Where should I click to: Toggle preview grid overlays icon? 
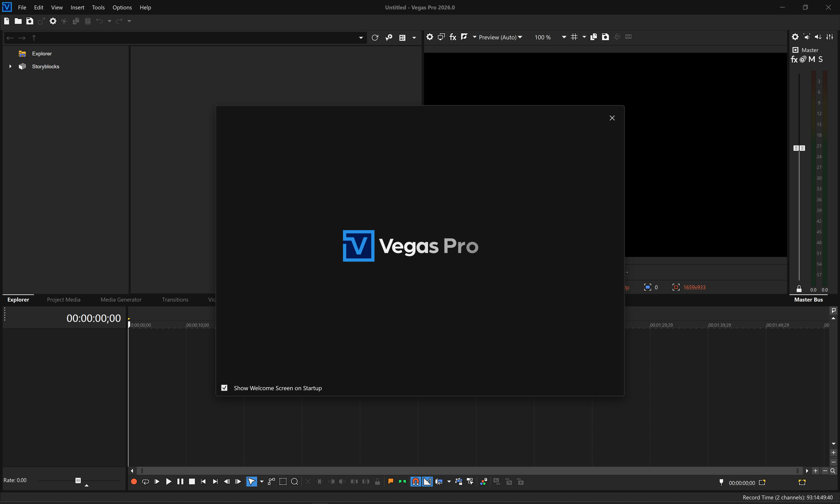point(574,37)
